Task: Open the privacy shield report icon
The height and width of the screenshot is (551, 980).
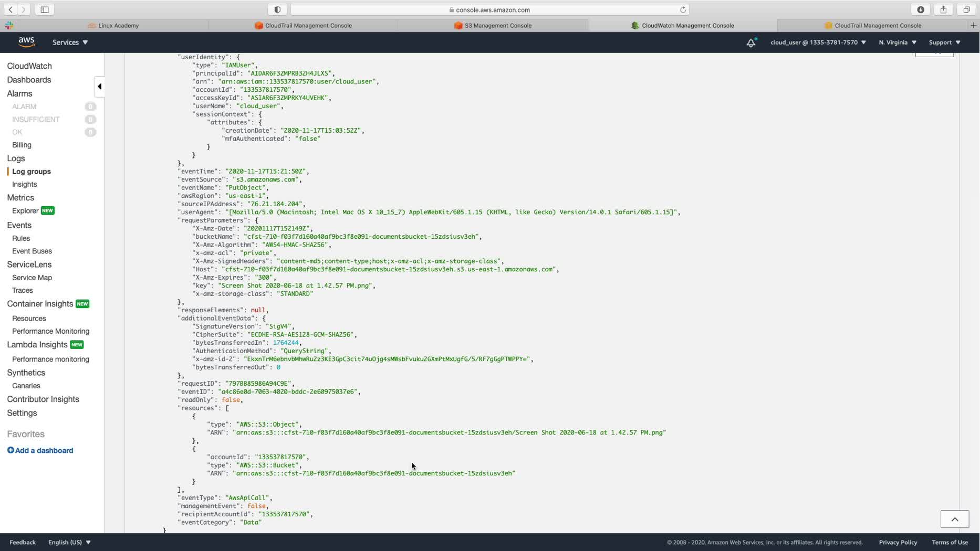Action: (277, 9)
